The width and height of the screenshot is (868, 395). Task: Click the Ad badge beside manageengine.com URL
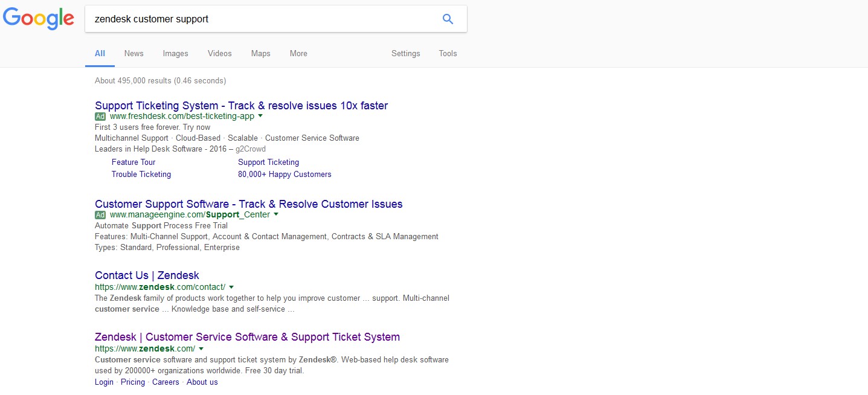pyautogui.click(x=100, y=214)
